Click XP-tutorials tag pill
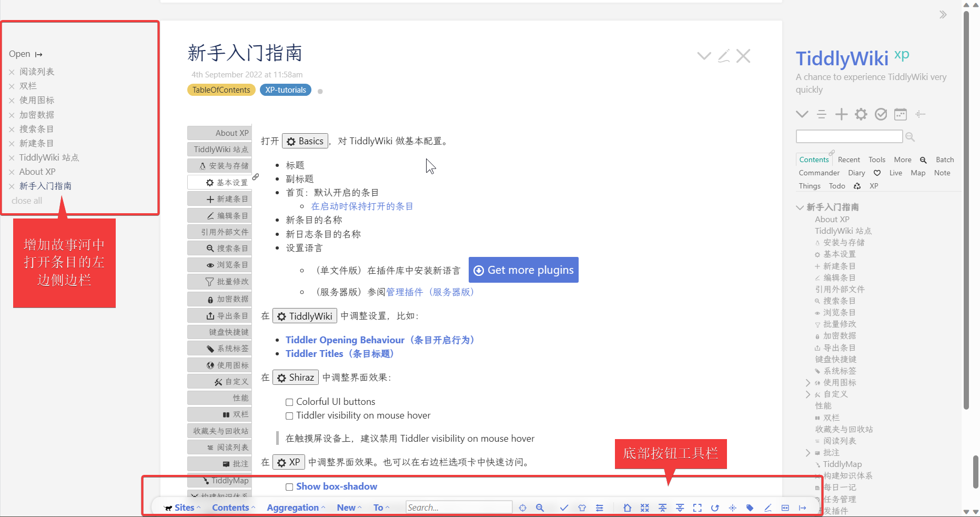The width and height of the screenshot is (980, 517). tap(286, 90)
